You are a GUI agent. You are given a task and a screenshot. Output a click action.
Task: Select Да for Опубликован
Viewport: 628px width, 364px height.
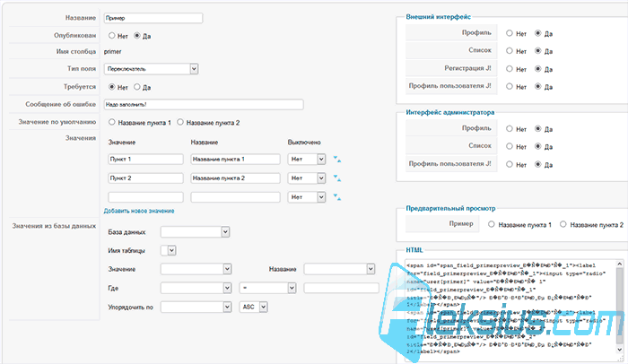[x=137, y=36]
